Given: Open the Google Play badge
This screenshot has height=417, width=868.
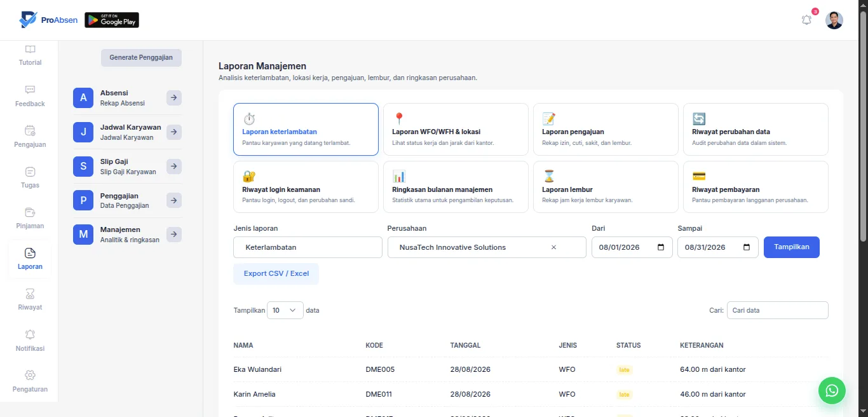Looking at the screenshot, I should [112, 20].
